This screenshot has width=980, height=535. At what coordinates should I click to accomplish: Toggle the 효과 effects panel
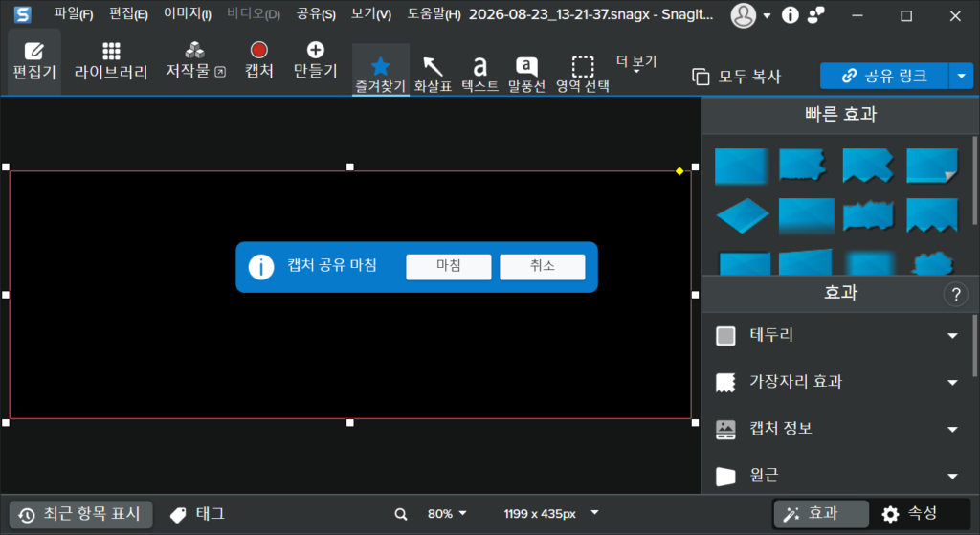[x=821, y=514]
